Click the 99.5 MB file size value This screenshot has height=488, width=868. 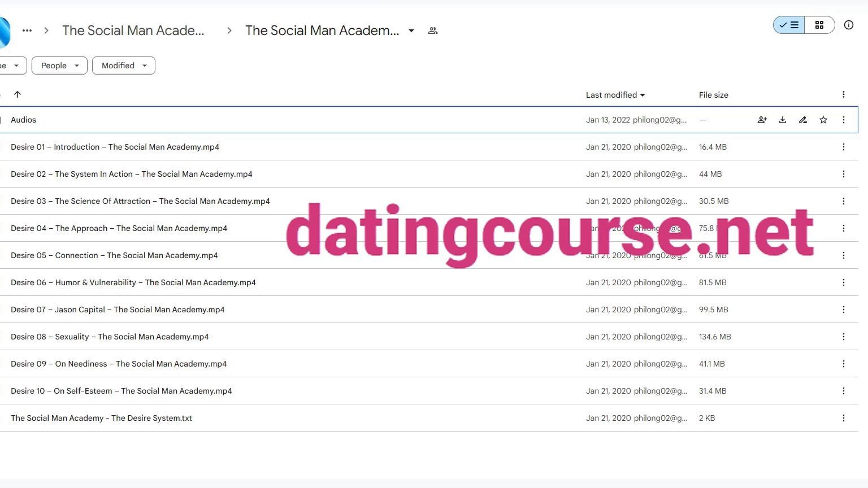click(714, 310)
